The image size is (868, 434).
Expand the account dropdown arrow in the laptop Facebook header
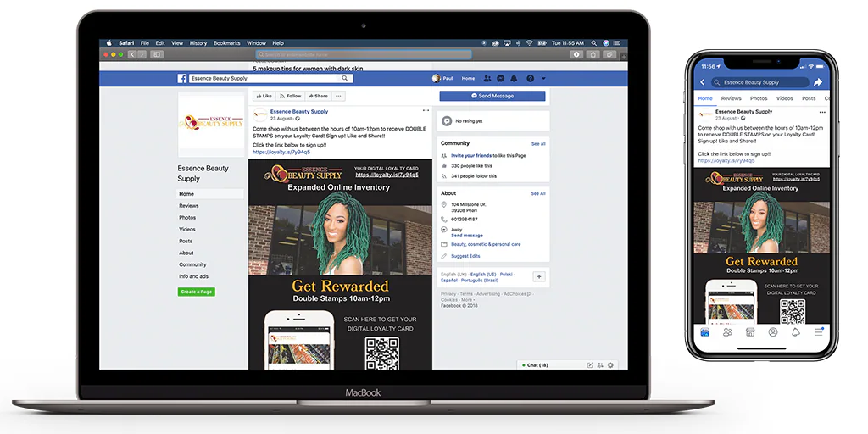point(543,79)
